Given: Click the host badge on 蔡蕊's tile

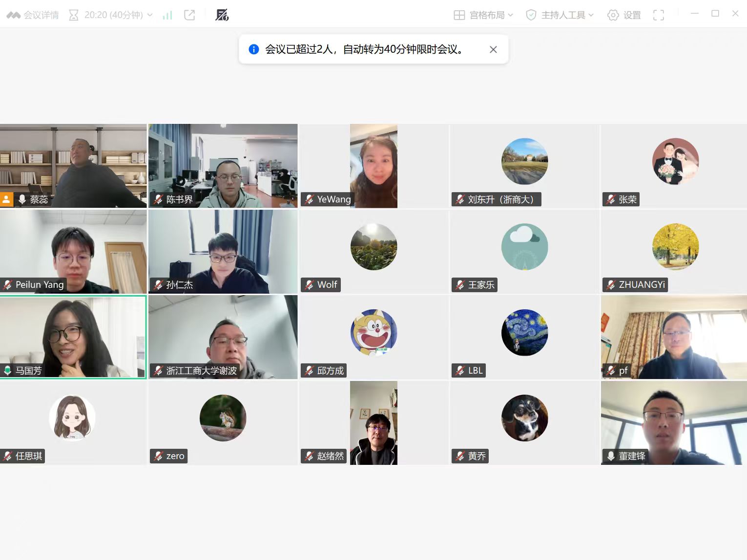Looking at the screenshot, I should (x=6, y=199).
